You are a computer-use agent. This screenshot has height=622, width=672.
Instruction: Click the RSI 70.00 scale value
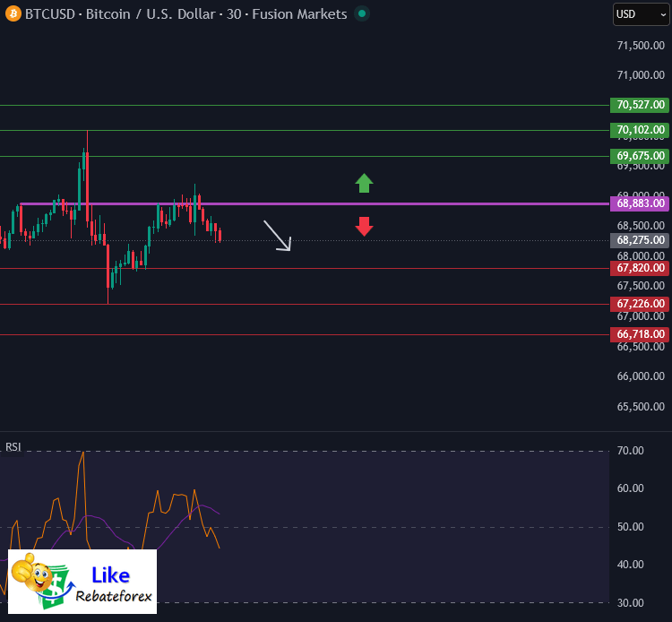[x=631, y=451]
